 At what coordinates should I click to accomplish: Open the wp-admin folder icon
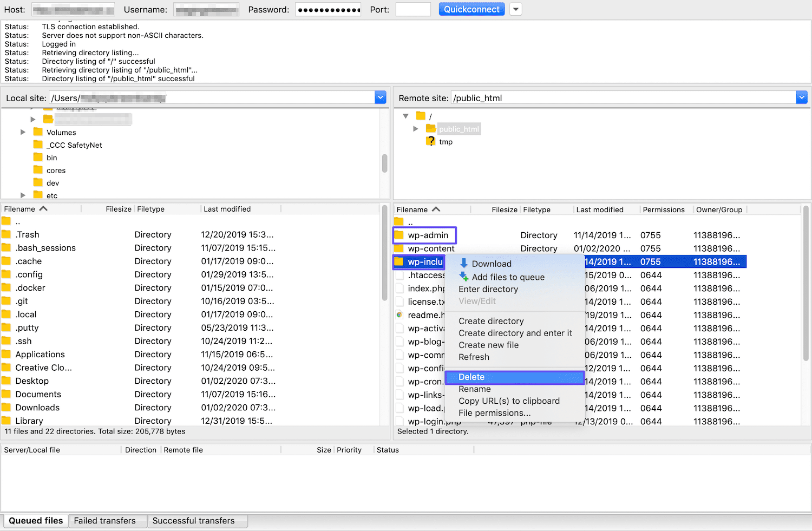pyautogui.click(x=400, y=235)
